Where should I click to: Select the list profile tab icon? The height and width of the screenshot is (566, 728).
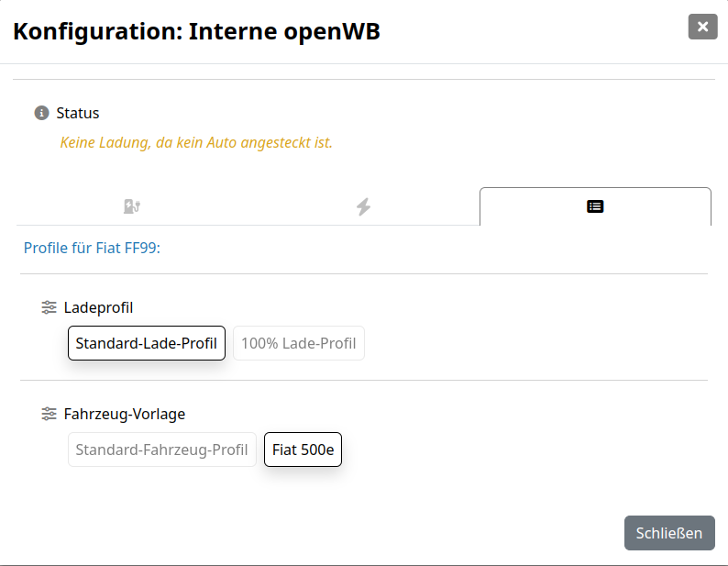[595, 206]
